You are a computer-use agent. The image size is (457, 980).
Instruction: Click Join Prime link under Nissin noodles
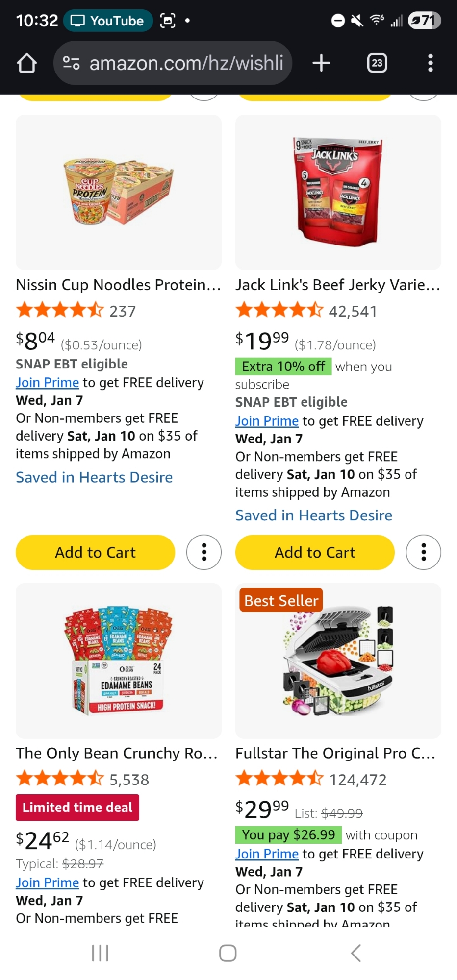[47, 382]
